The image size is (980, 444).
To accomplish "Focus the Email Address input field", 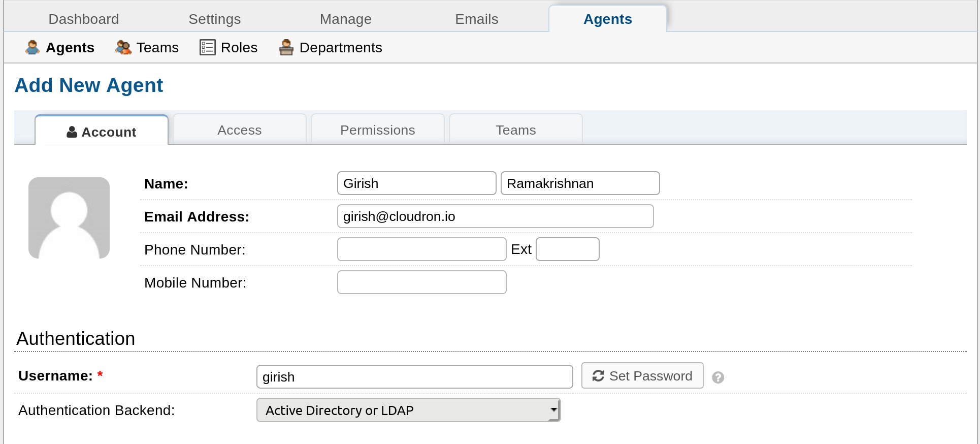I will [x=495, y=216].
